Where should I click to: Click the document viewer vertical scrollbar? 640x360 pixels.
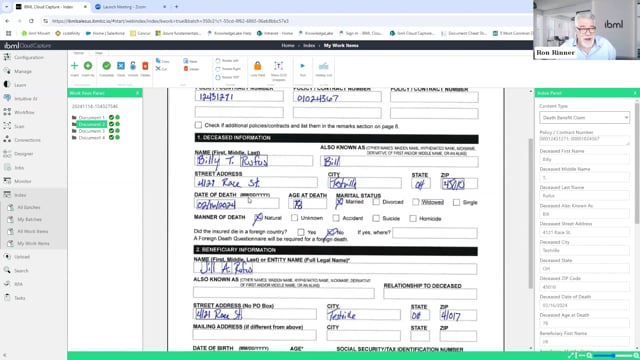point(531,213)
